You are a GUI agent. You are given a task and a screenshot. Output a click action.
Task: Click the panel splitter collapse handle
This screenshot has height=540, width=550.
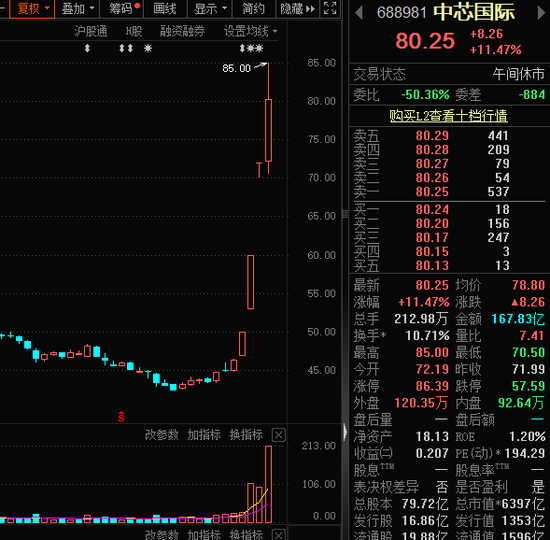tap(345, 432)
